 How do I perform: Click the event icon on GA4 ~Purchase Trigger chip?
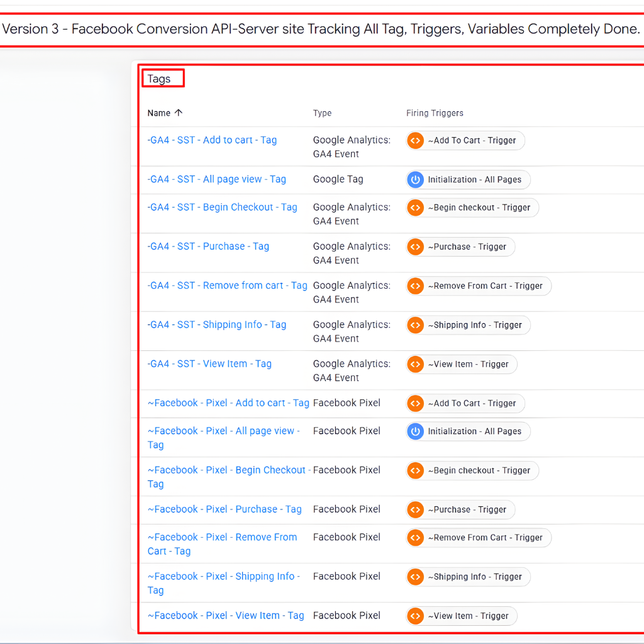pyautogui.click(x=415, y=247)
